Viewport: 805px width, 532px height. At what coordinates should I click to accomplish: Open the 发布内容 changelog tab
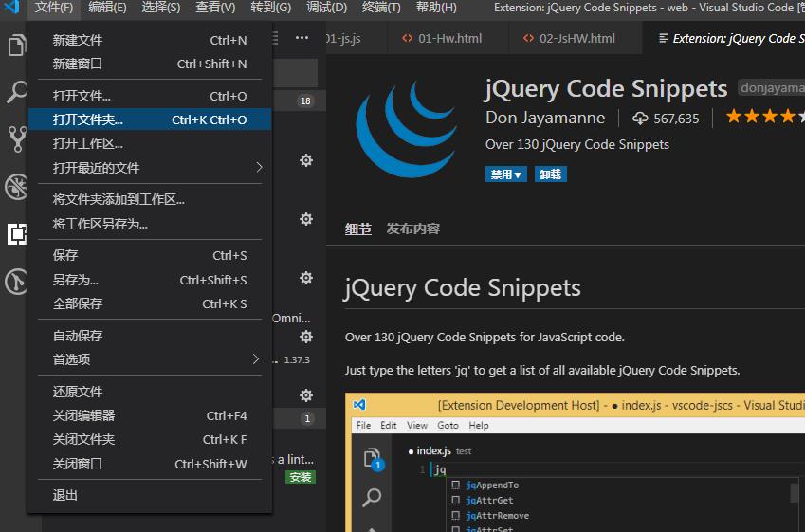click(x=413, y=229)
